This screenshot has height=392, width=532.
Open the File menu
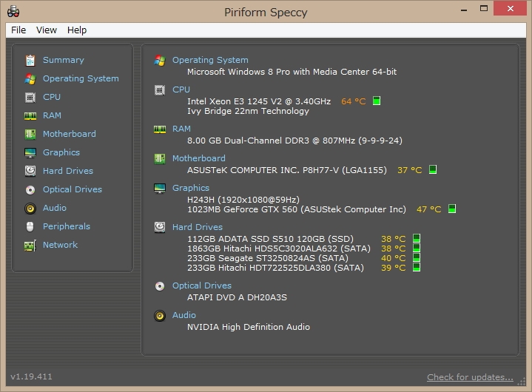[18, 30]
